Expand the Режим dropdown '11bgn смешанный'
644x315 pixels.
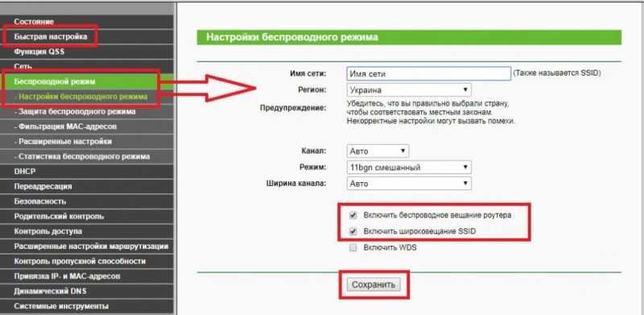coord(409,168)
